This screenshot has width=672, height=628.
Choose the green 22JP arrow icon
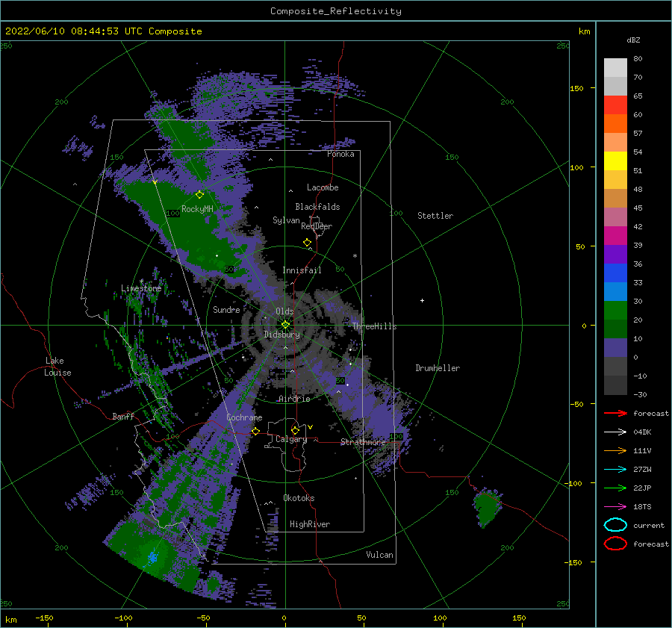[x=615, y=488]
